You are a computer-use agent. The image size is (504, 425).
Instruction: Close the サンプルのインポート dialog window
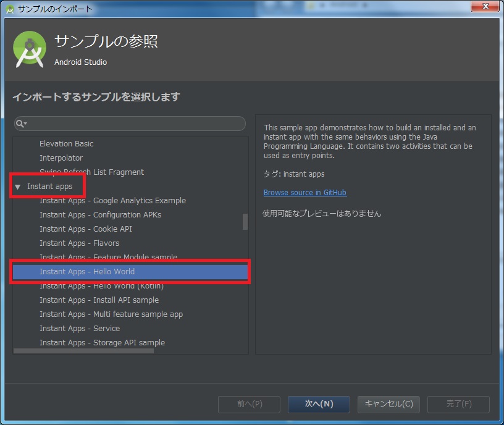pos(485,6)
